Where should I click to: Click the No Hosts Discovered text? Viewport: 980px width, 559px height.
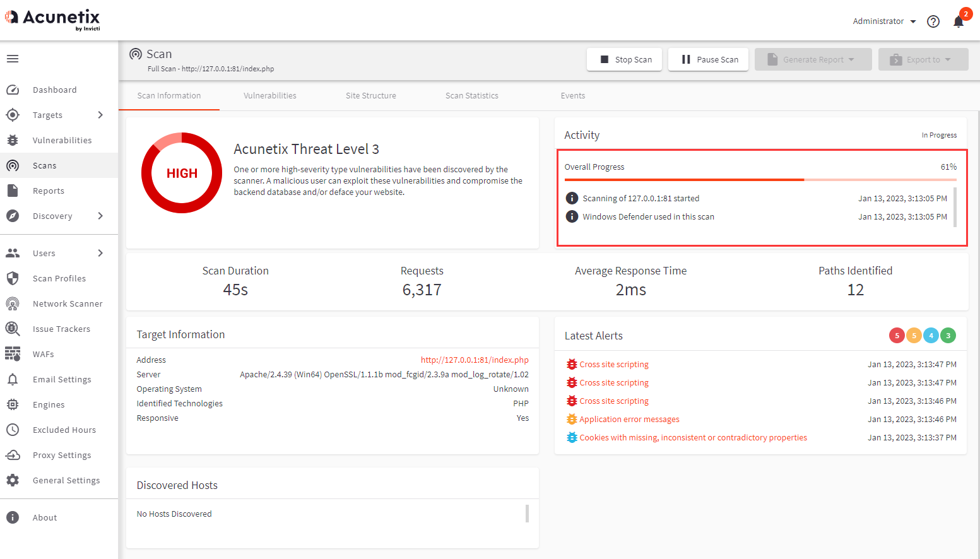coord(174,514)
